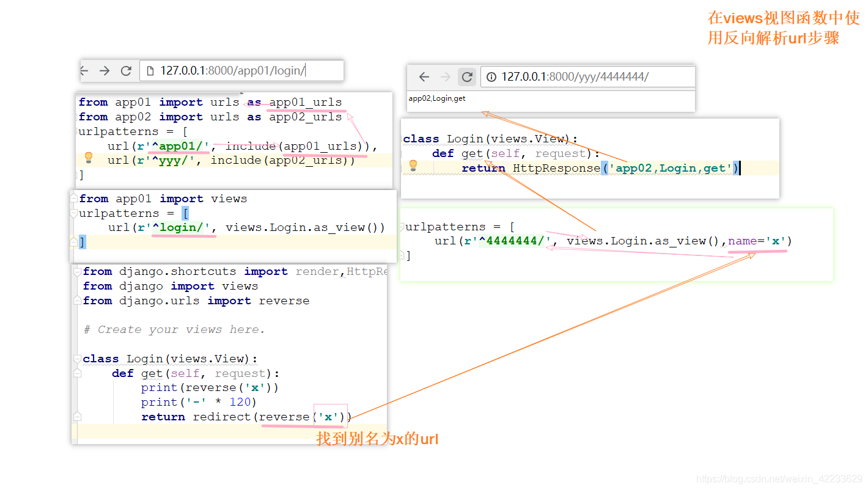
Task: Click line 'from app01 import urls as app01_urls'
Action: coord(210,102)
